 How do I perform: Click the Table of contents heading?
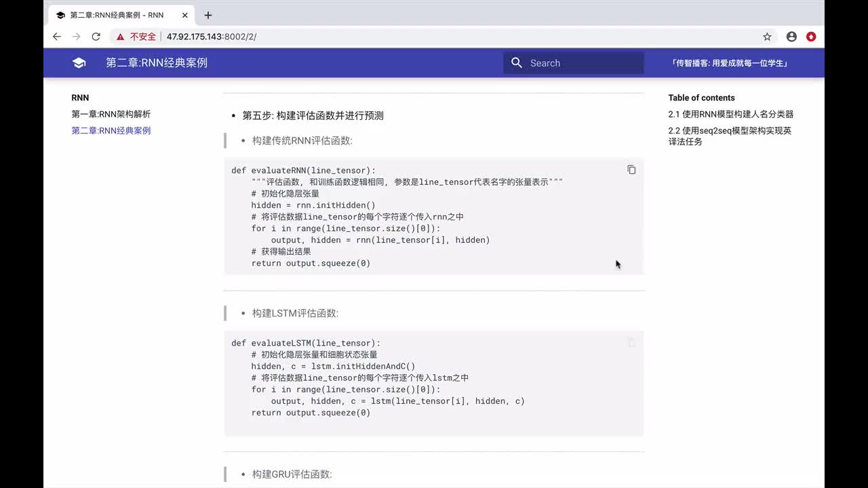[701, 98]
